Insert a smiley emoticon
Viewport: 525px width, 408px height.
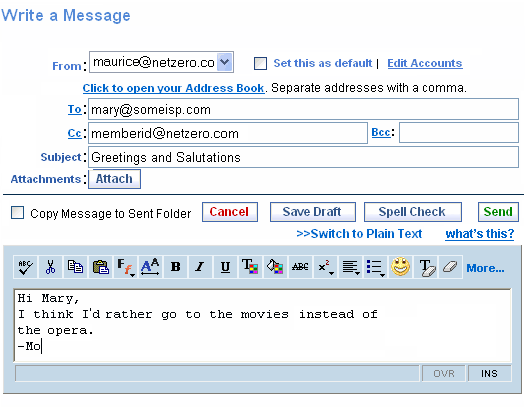point(400,267)
